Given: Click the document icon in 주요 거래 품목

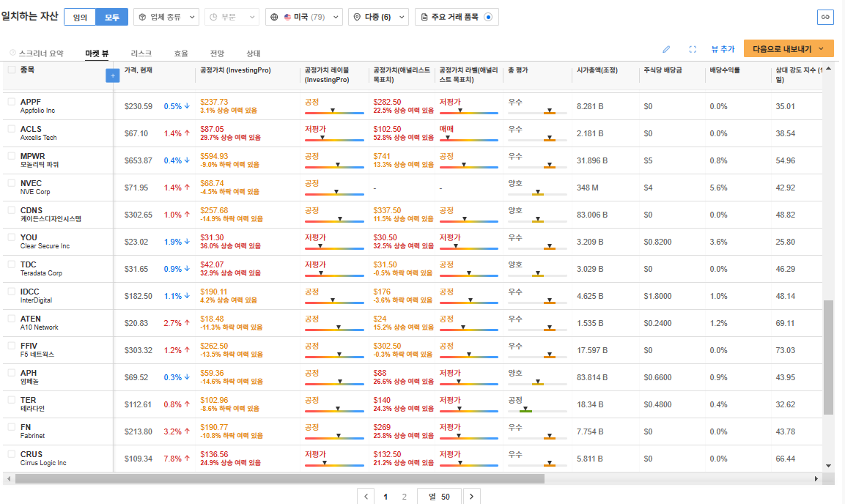Looking at the screenshot, I should pyautogui.click(x=424, y=18).
